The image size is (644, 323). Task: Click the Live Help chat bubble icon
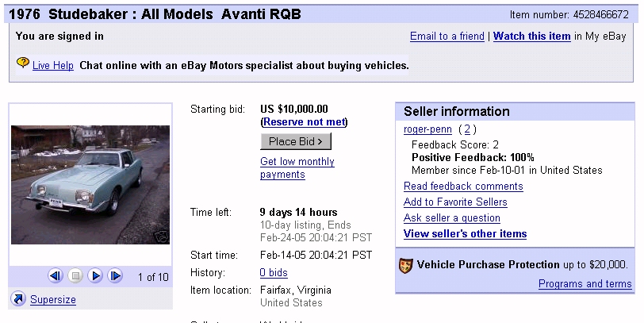tap(22, 63)
